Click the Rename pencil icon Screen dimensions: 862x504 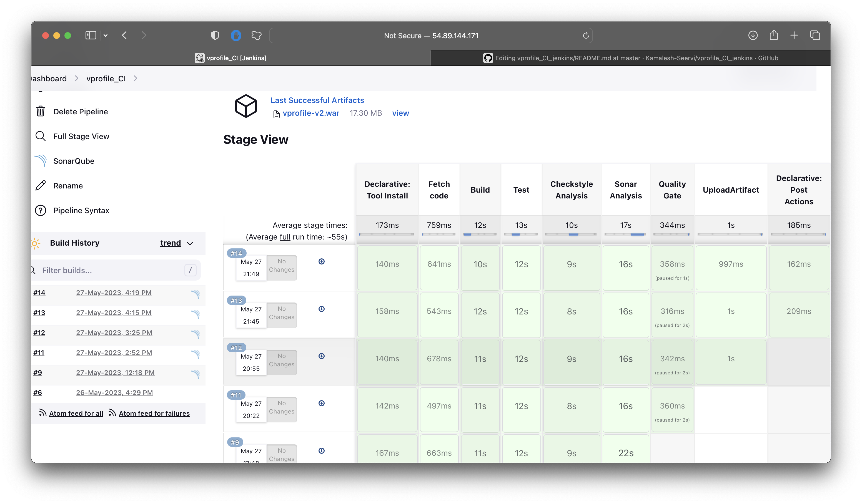pos(41,185)
